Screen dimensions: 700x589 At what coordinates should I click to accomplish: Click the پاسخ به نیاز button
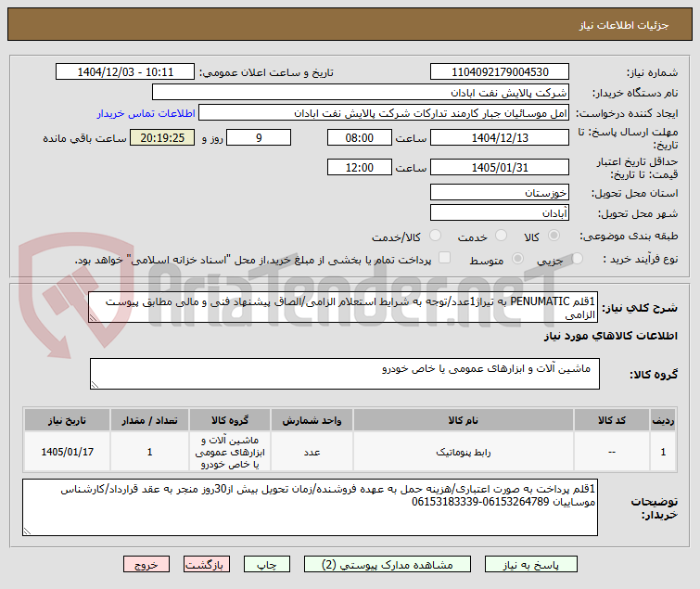(x=531, y=565)
